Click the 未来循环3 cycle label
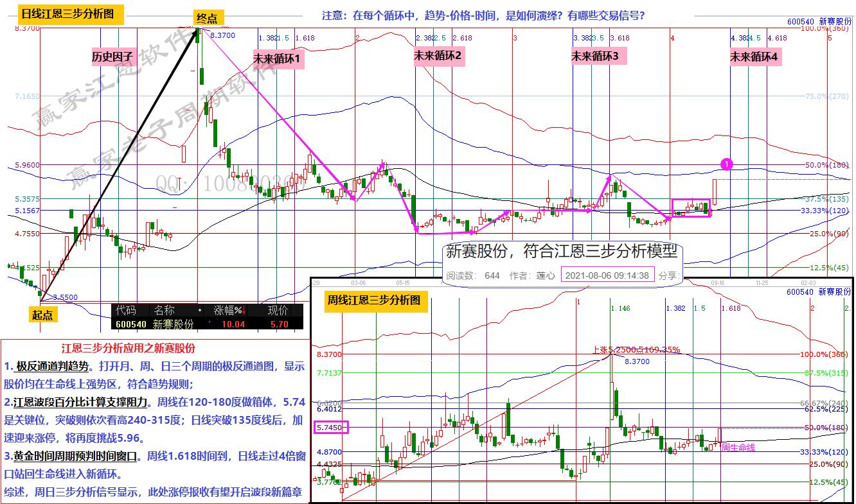 coord(595,56)
